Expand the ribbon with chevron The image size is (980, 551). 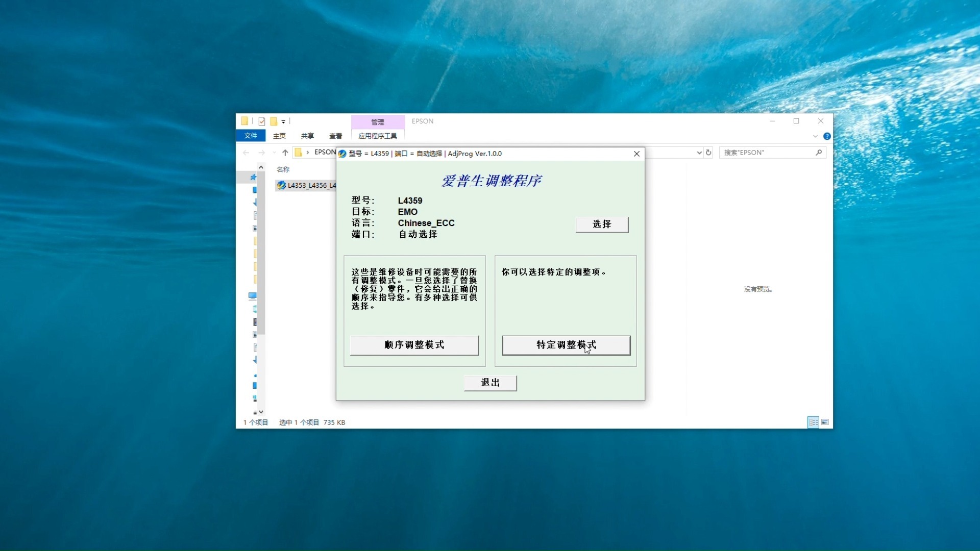click(x=815, y=136)
